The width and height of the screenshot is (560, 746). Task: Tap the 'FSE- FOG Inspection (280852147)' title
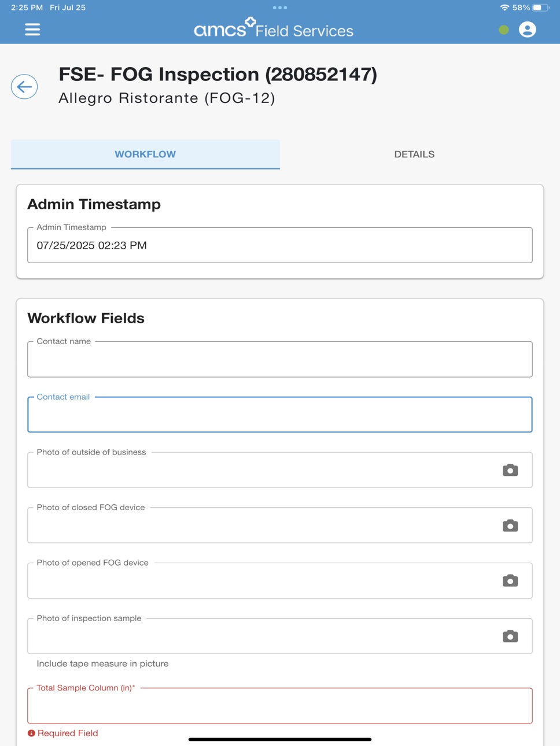(218, 75)
